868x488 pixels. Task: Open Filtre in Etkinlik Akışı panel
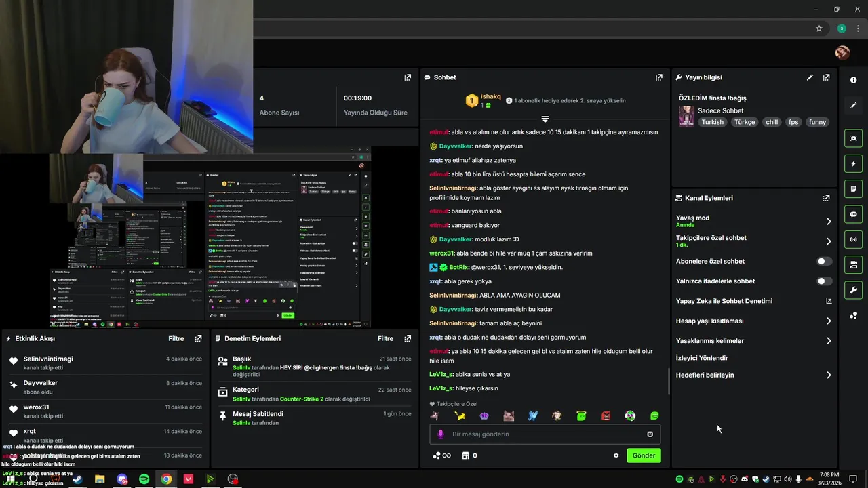click(176, 338)
